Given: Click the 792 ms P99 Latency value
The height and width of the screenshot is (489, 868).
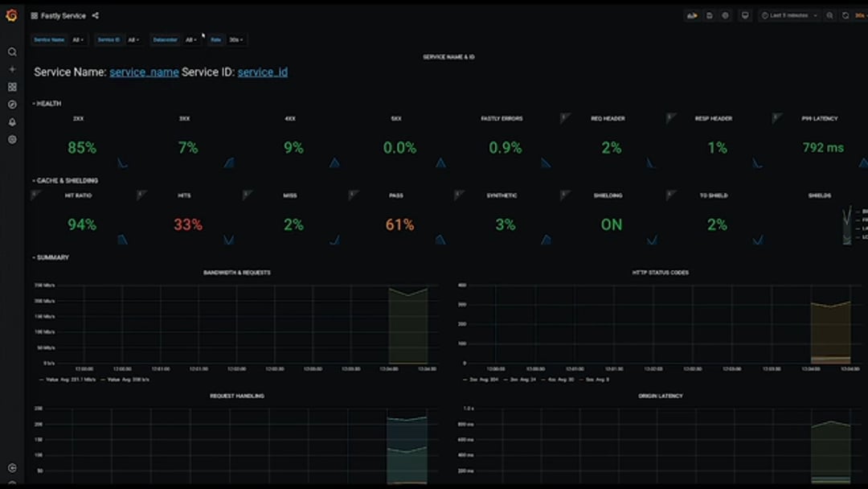Looking at the screenshot, I should pos(823,148).
